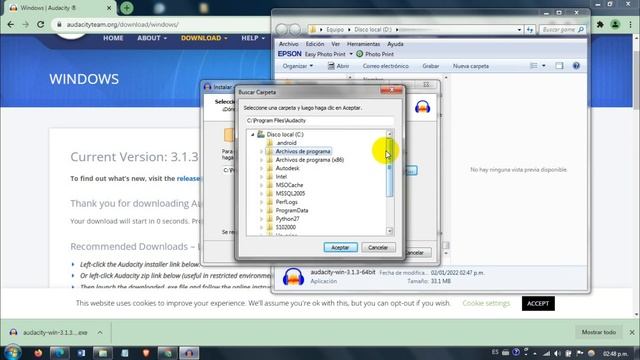Click Explorer back navigation button

coord(281,29)
